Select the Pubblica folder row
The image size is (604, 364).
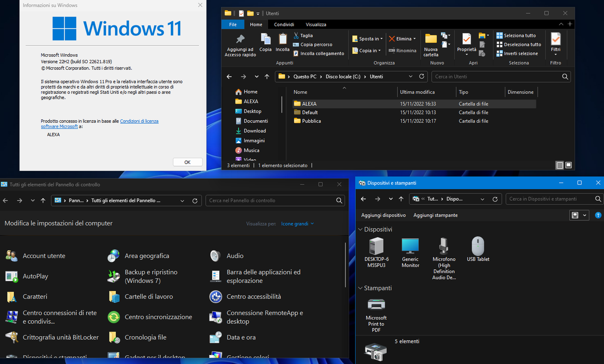(x=414, y=121)
